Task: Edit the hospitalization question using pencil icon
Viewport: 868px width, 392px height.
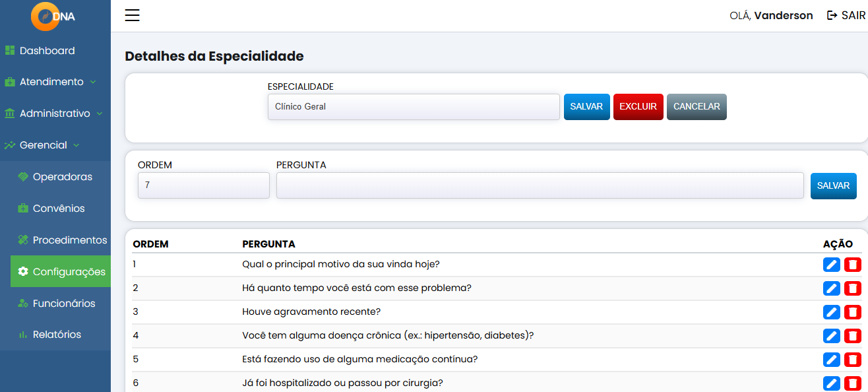Action: coord(831,383)
